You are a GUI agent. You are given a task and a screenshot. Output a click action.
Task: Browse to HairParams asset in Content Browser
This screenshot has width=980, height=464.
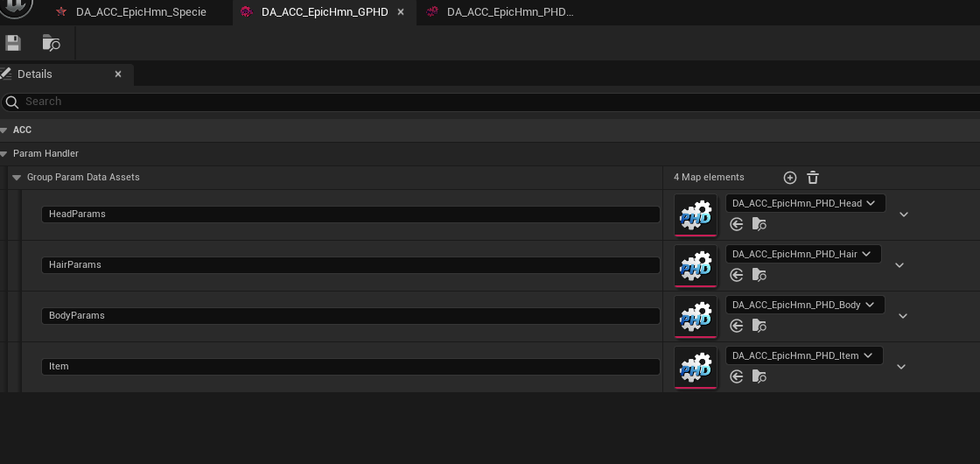tap(759, 275)
